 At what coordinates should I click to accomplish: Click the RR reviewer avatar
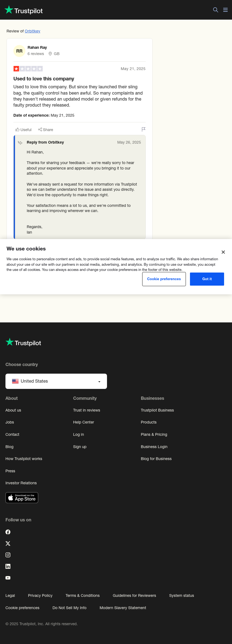click(19, 51)
